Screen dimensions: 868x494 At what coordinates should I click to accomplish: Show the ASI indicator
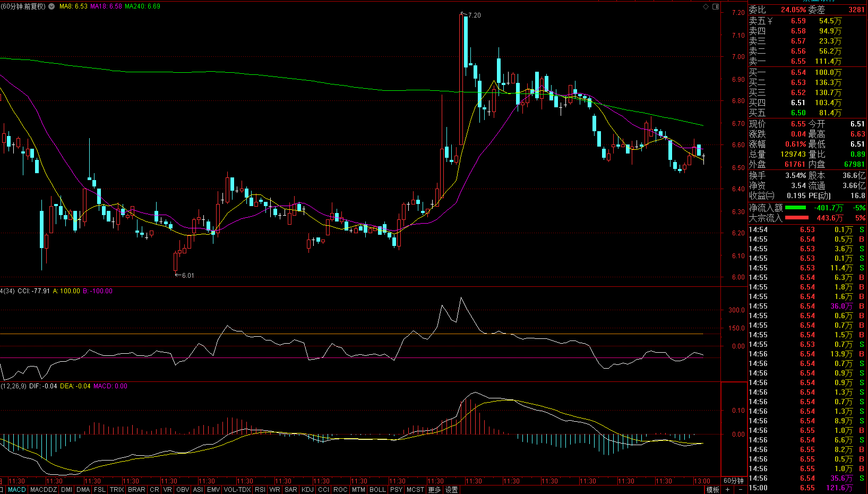click(x=197, y=490)
